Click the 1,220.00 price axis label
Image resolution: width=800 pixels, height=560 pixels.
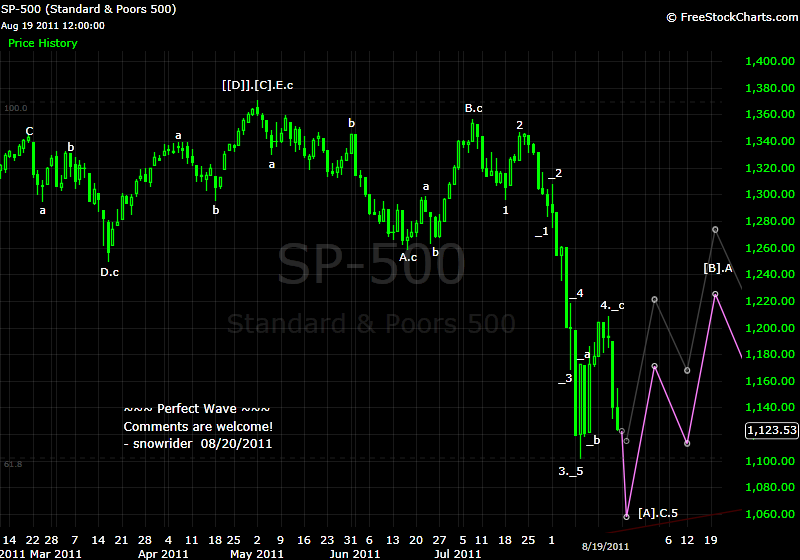770,301
